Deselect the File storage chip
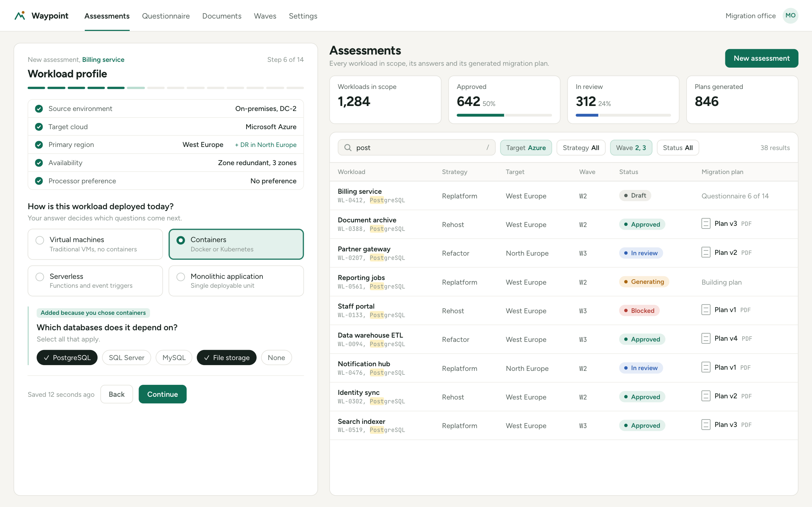Image resolution: width=812 pixels, height=507 pixels. (226, 358)
